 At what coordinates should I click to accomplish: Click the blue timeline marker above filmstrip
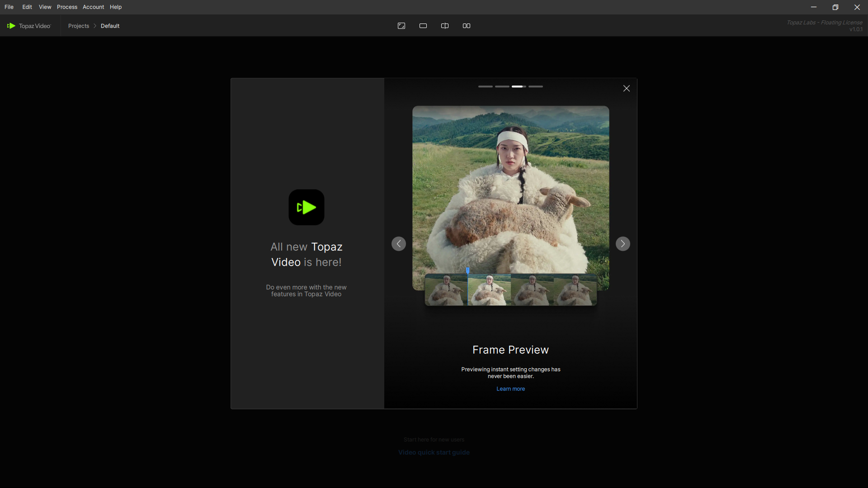coord(468,270)
